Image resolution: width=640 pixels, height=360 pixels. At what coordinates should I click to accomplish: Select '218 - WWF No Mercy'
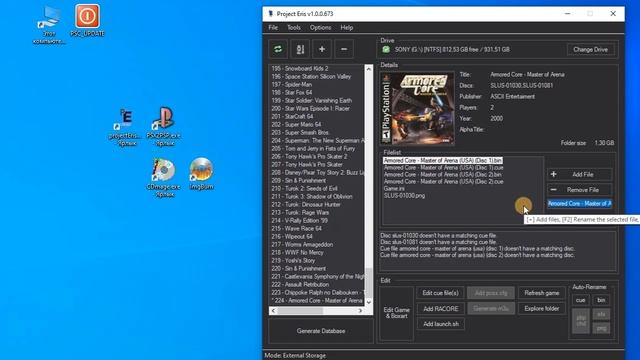point(298,253)
